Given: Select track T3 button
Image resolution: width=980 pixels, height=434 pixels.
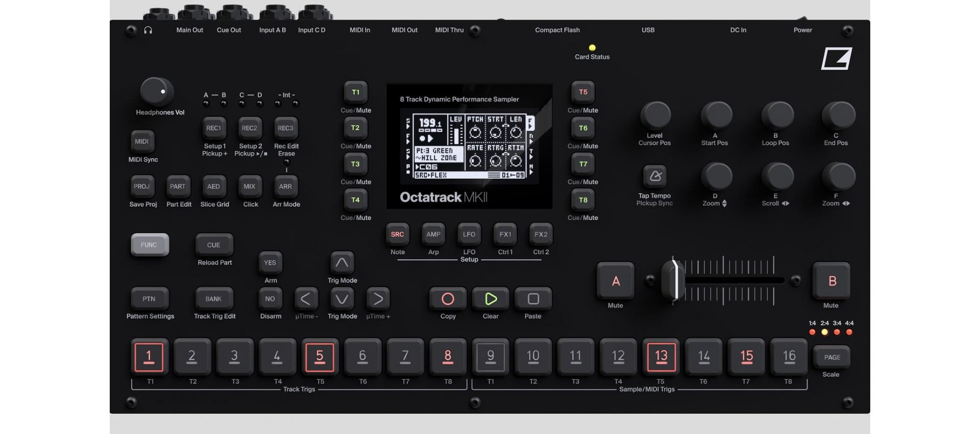Looking at the screenshot, I should pyautogui.click(x=356, y=164).
